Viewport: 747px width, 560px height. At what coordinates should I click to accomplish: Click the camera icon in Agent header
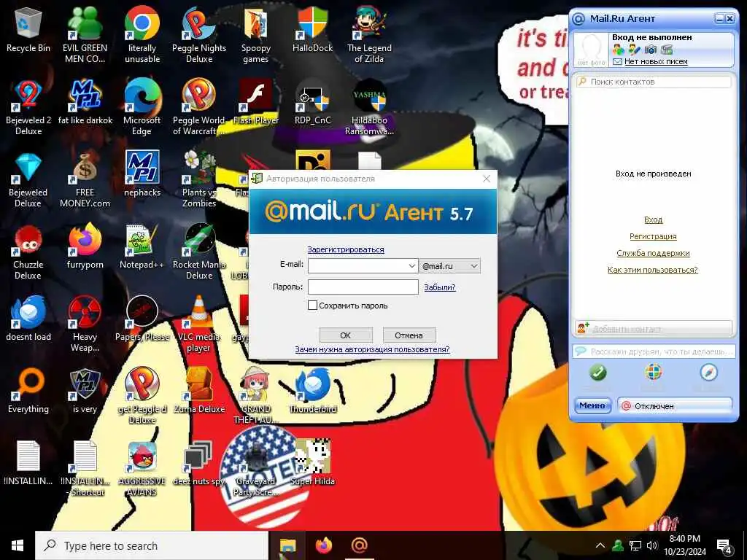(x=650, y=49)
